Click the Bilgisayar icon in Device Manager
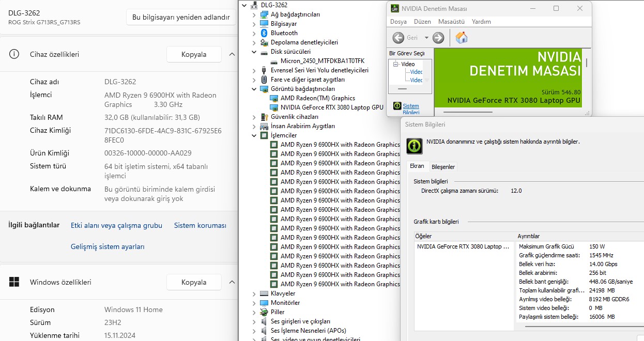 (264, 24)
